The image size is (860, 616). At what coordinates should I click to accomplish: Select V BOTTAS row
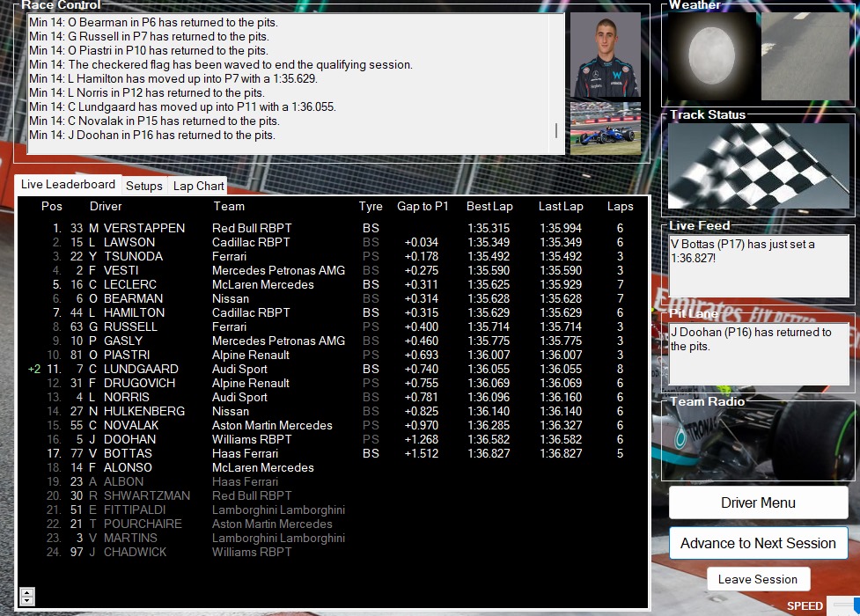tap(333, 453)
